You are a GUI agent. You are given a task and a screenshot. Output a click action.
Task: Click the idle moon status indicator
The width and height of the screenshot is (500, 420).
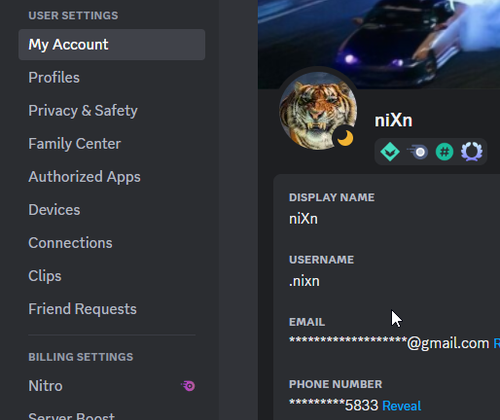[x=345, y=138]
